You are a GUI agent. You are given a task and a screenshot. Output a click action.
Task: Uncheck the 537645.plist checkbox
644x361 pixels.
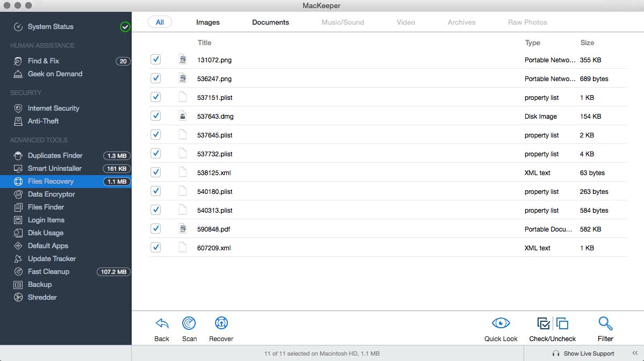[156, 135]
